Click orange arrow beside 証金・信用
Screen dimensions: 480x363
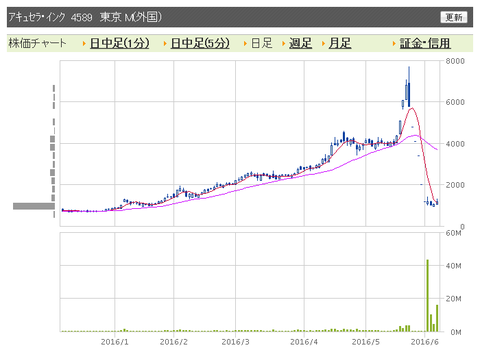(394, 44)
